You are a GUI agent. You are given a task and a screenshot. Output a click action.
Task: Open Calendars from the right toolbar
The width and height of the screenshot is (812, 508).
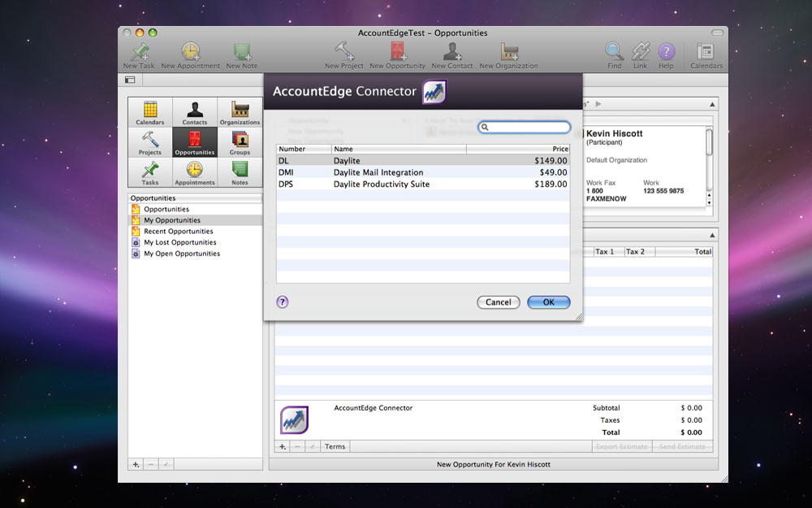pyautogui.click(x=706, y=55)
